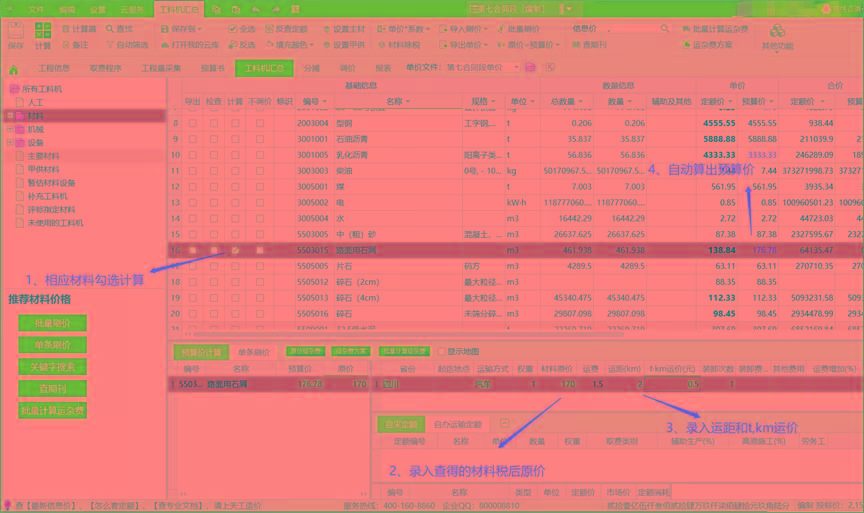Viewport: 864px width, 513px height.
Task: Click the green 查期刊 sidebar button
Action: (x=52, y=388)
